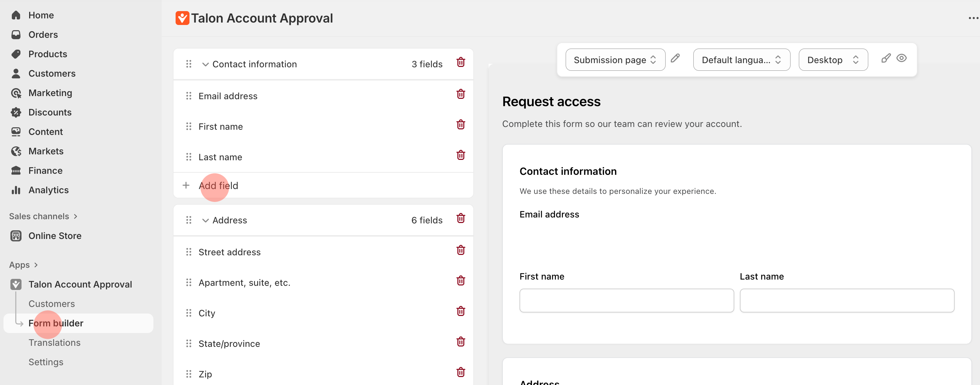Viewport: 980px width, 385px height.
Task: Open styling options with the brush icon
Action: click(886, 58)
